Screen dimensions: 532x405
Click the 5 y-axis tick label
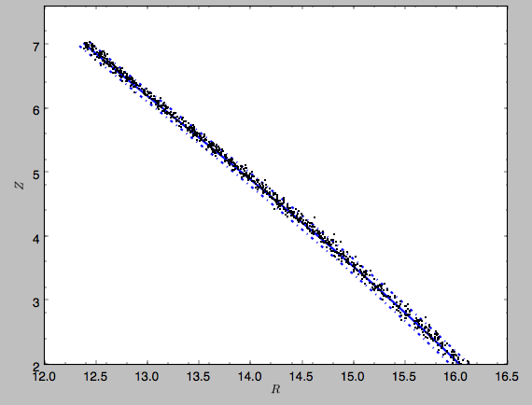(36, 174)
